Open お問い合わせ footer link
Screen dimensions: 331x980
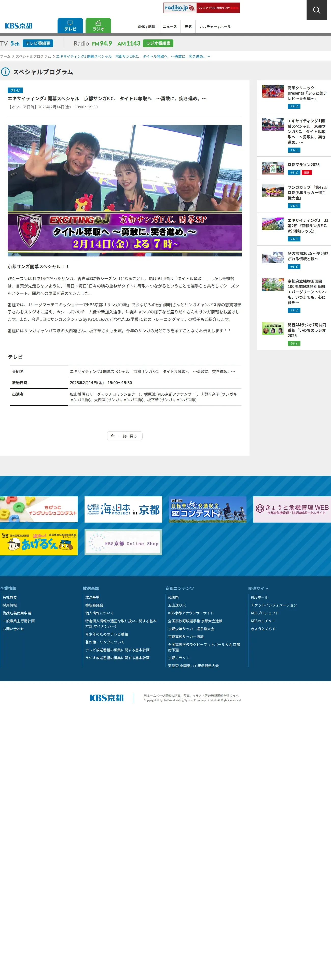pyautogui.click(x=13, y=629)
